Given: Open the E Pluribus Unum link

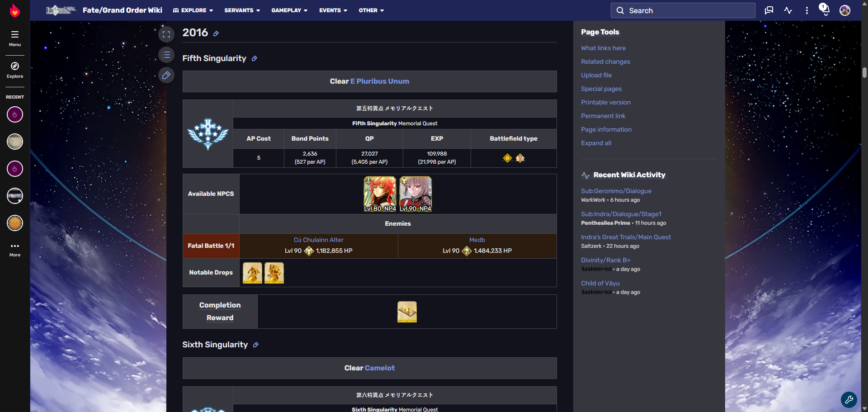Looking at the screenshot, I should [x=380, y=81].
